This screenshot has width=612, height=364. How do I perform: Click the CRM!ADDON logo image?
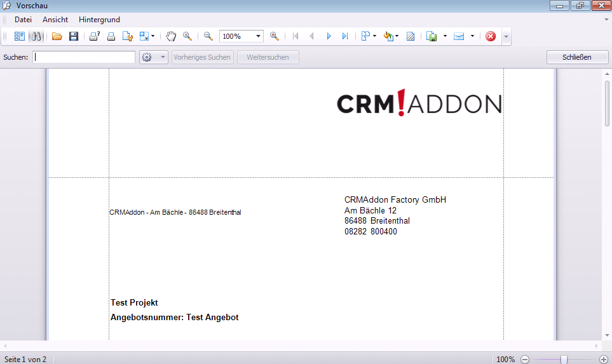[419, 103]
